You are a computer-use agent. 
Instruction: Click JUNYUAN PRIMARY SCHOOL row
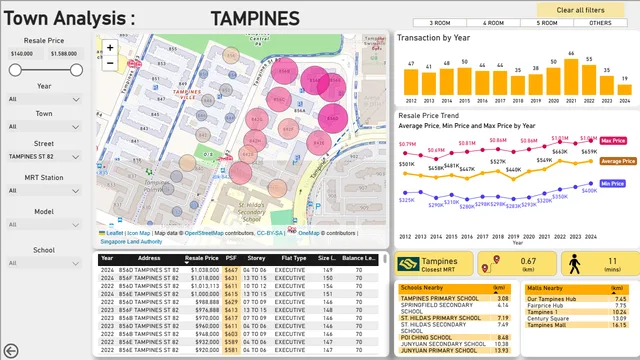point(455,351)
